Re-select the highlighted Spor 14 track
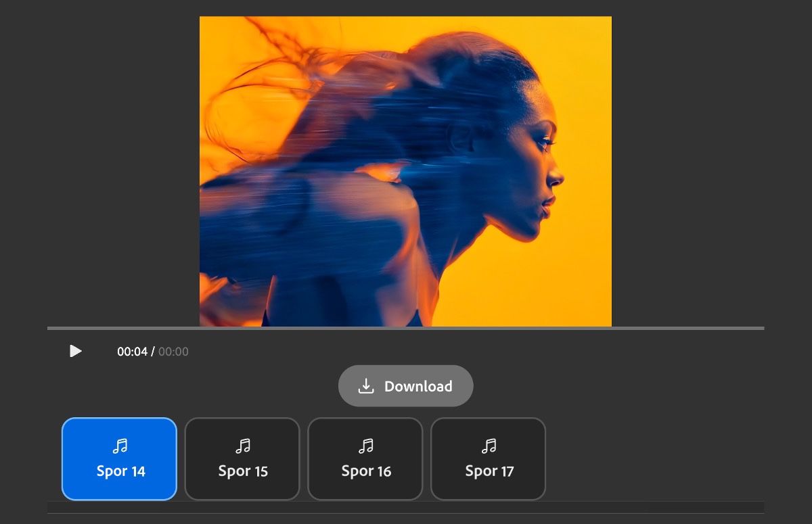812x524 pixels. click(x=120, y=458)
